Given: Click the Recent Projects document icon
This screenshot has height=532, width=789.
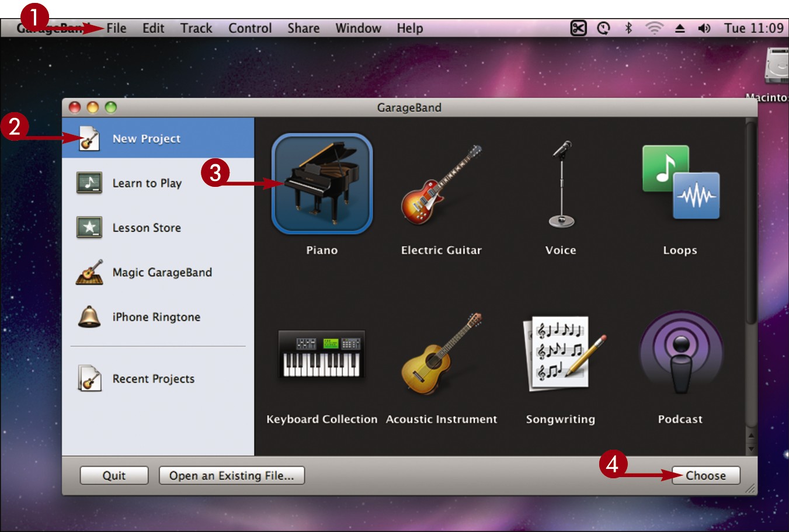Looking at the screenshot, I should click(x=89, y=378).
